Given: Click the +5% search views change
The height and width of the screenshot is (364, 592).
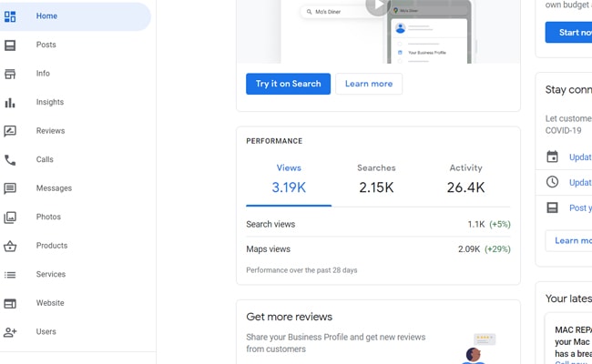Looking at the screenshot, I should [500, 224].
